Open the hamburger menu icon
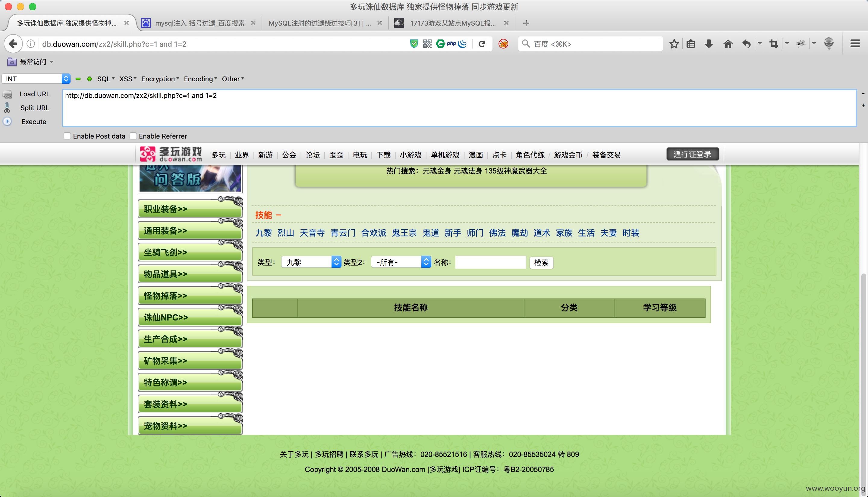 point(855,44)
